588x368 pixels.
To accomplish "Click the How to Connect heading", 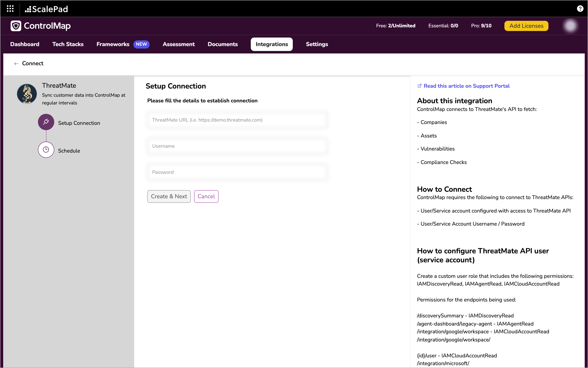I will [444, 189].
